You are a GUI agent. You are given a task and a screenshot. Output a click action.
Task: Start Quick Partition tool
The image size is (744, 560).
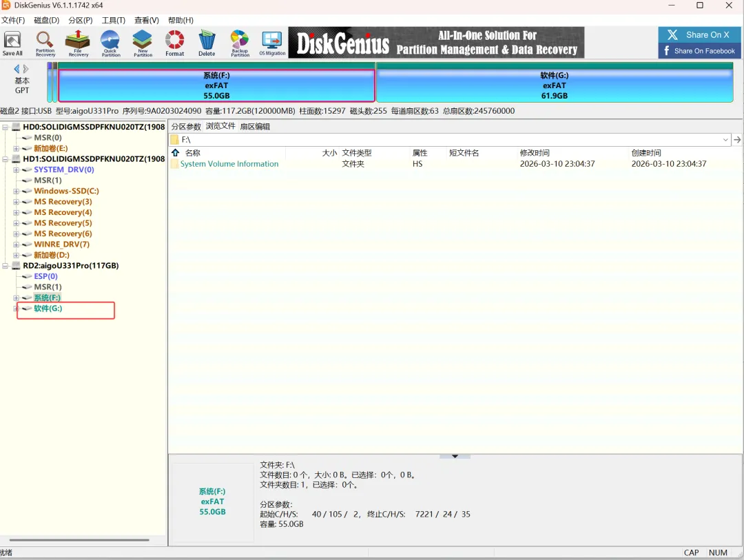click(110, 43)
